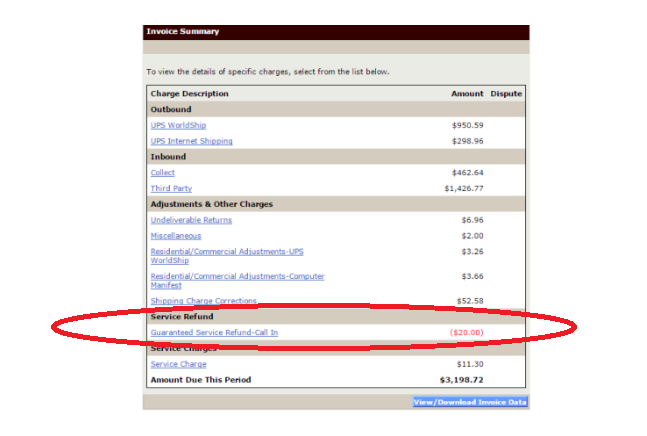This screenshot has height=436, width=647.
Task: Click the Charge Description column header
Action: (189, 94)
